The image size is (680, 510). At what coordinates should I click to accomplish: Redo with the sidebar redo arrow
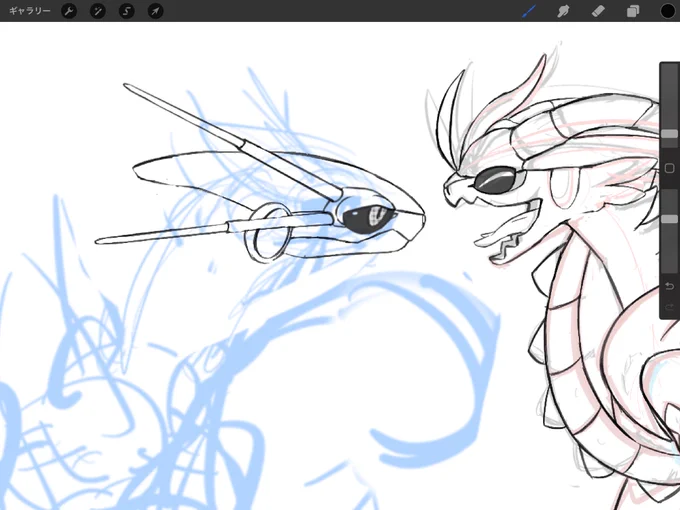(x=670, y=307)
